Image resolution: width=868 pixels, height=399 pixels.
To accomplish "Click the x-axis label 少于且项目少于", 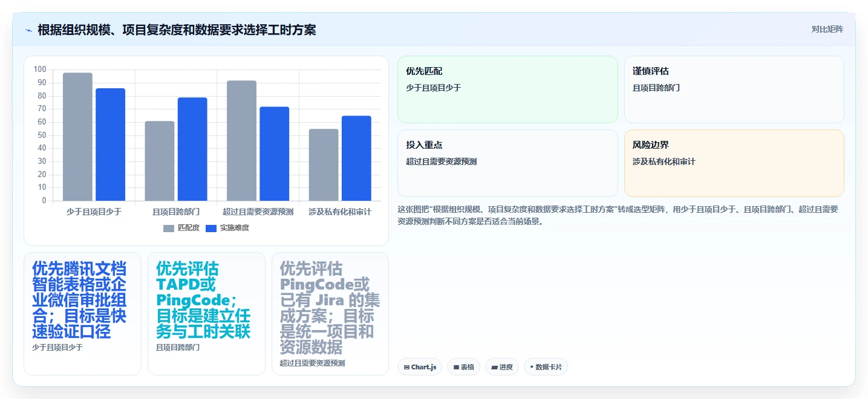I will (x=94, y=212).
